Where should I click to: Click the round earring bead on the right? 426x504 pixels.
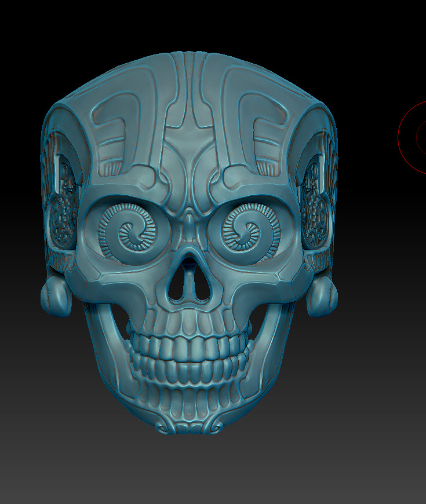[322, 296]
